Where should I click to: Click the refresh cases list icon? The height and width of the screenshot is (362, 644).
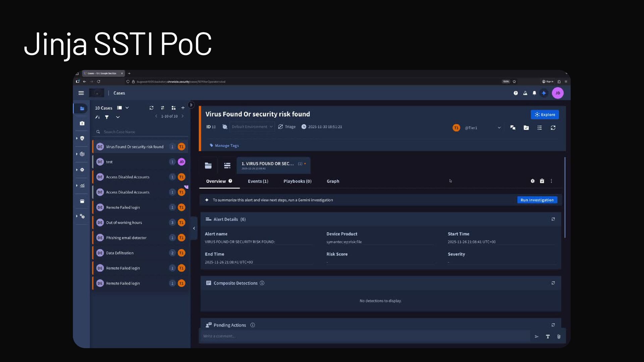pos(151,108)
